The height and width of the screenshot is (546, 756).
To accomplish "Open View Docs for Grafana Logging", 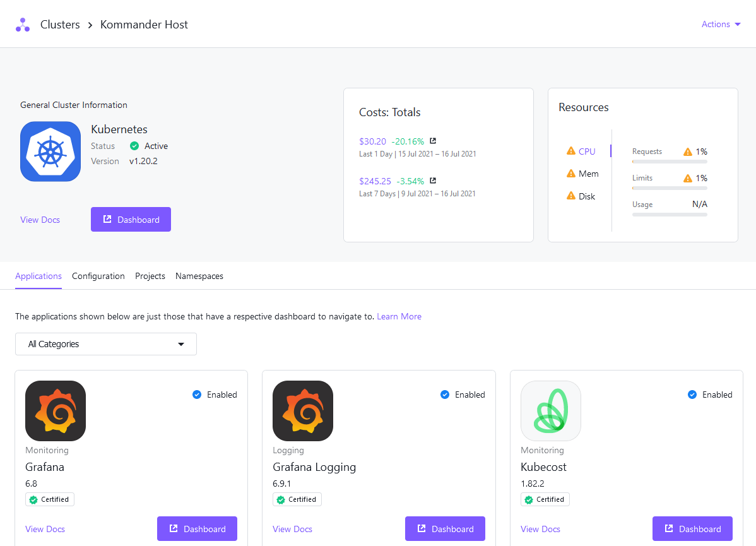I will point(292,529).
